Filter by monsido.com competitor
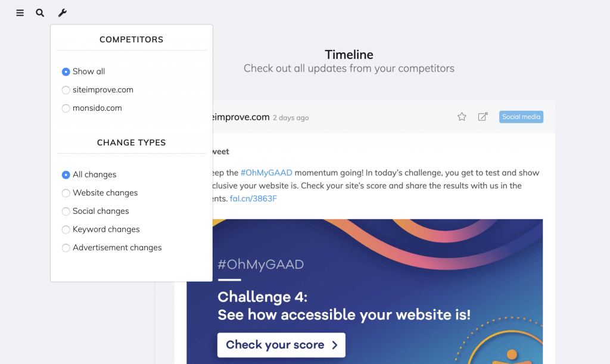Screen dimensions: 610x364 pos(66,108)
